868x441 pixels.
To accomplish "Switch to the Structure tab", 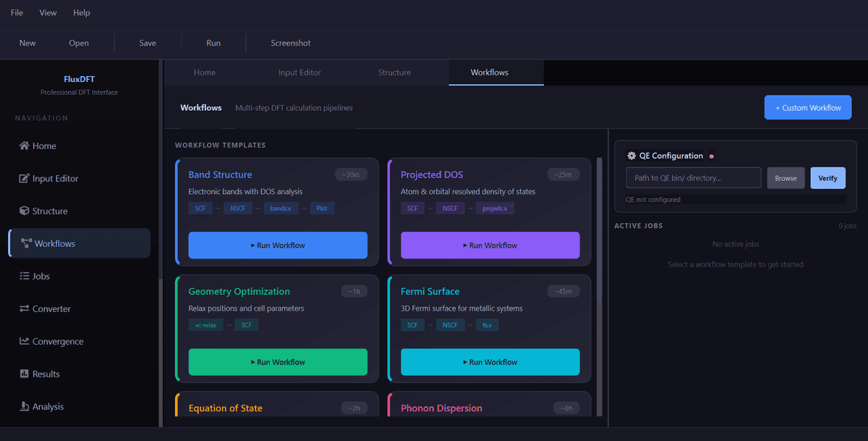I will coord(394,72).
